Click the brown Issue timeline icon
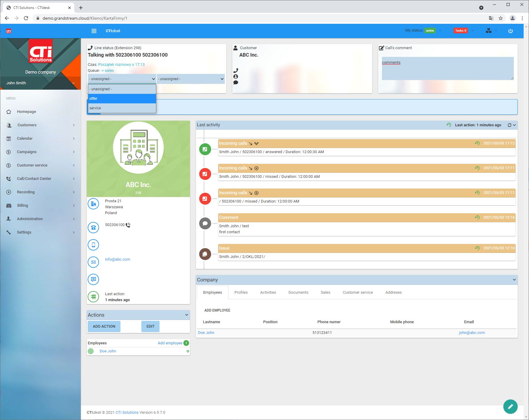Screen dimensions: 529x420 [x=205, y=254]
